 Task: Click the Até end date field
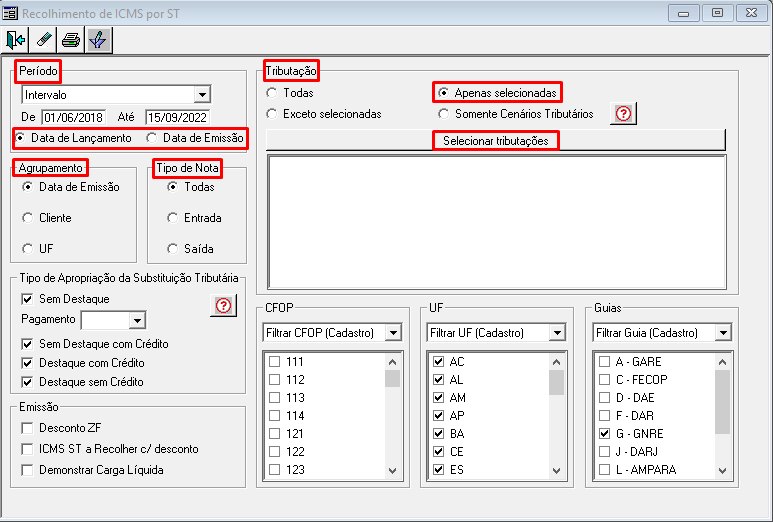click(x=177, y=117)
